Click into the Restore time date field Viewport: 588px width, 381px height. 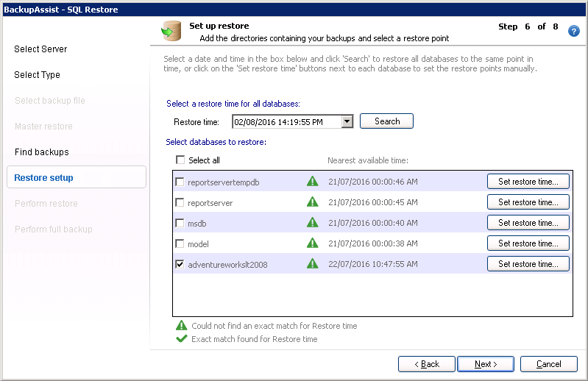287,121
